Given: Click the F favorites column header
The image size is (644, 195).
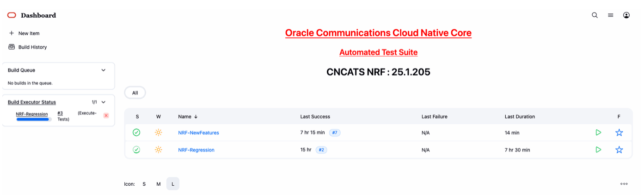Looking at the screenshot, I should 619,117.
